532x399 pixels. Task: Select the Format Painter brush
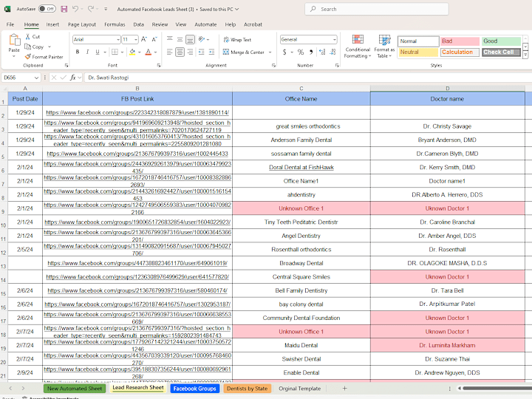(28, 57)
